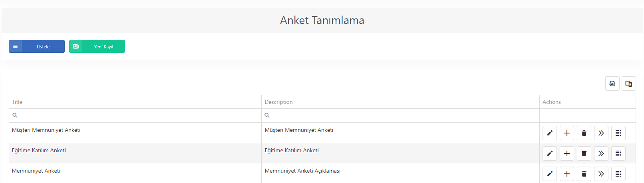The width and height of the screenshot is (644, 183).
Task: Click plus icon for Müşteri Memnuniyet Anketi
Action: [x=567, y=133]
